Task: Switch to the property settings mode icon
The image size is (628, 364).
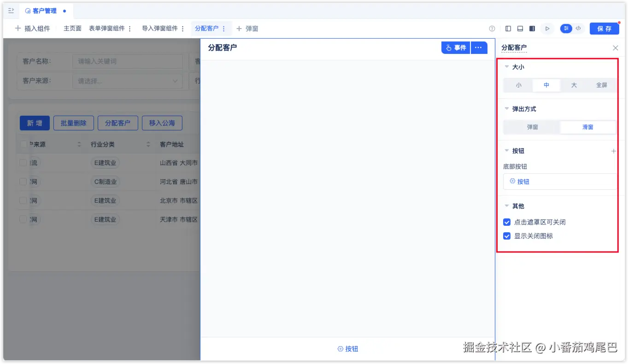Action: tap(566, 29)
